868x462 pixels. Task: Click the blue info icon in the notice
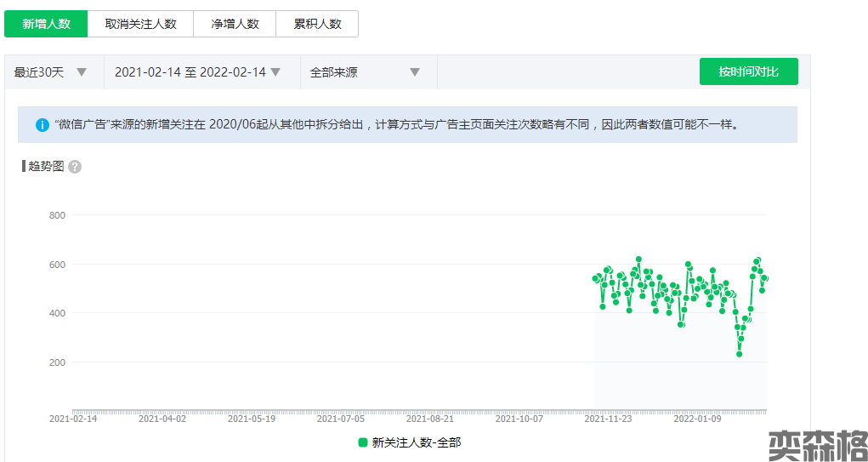click(43, 125)
